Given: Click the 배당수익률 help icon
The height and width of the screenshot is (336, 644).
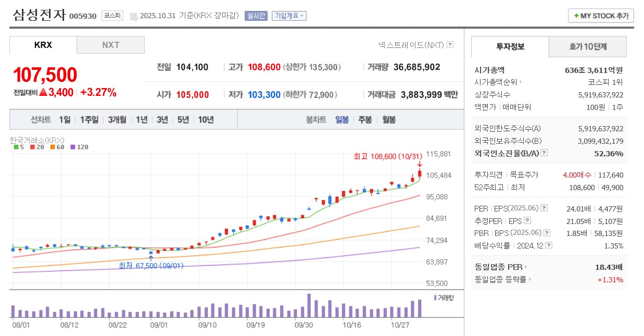Looking at the screenshot, I should 548,245.
